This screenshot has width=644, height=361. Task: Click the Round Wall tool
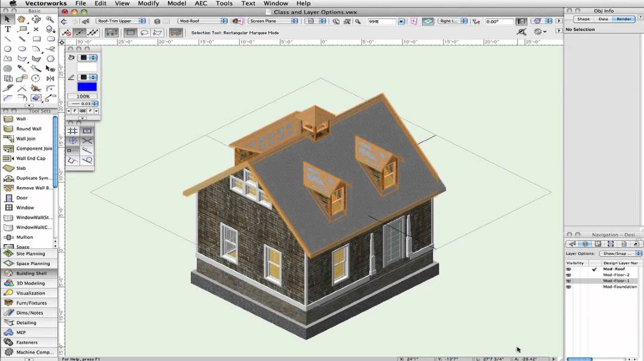pyautogui.click(x=28, y=129)
